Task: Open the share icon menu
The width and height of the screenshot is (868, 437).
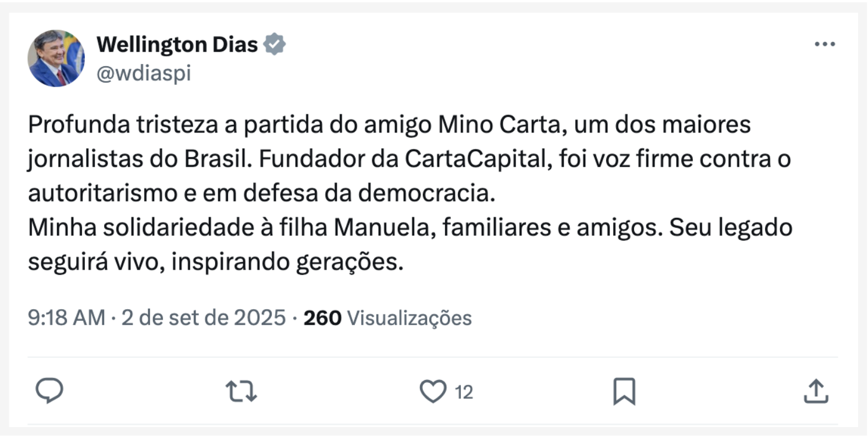Action: pos(815,391)
